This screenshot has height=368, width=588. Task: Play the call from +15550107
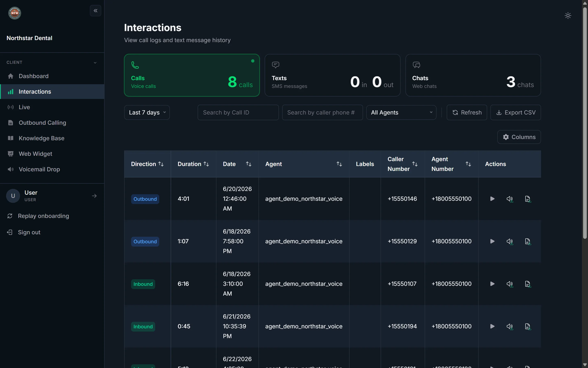(x=492, y=284)
